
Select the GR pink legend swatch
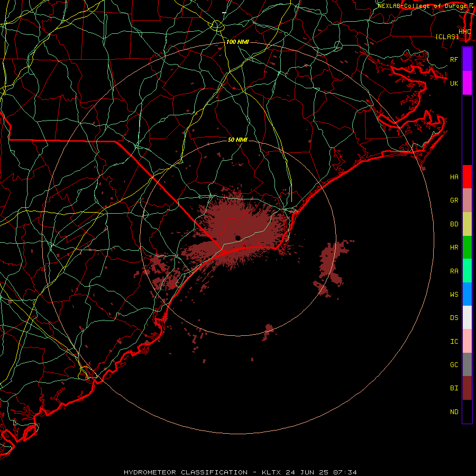point(467,200)
